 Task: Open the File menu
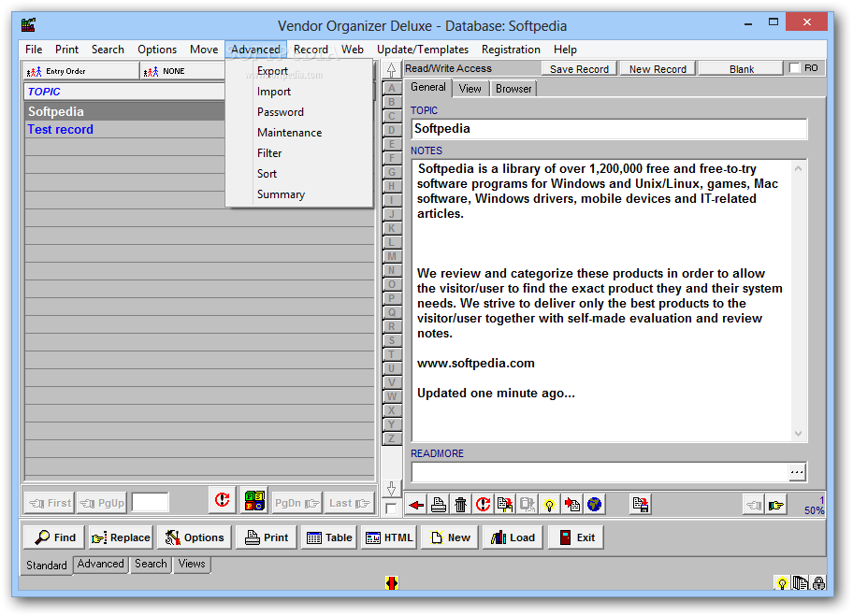[34, 50]
